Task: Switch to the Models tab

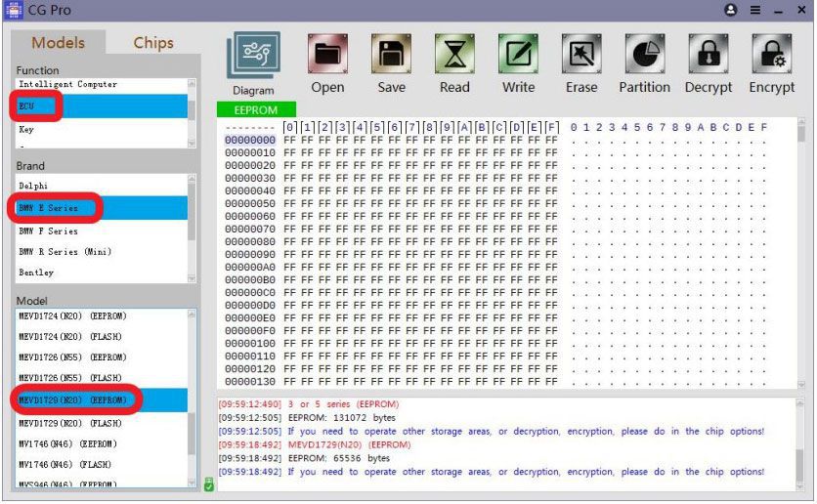Action: pyautogui.click(x=58, y=43)
